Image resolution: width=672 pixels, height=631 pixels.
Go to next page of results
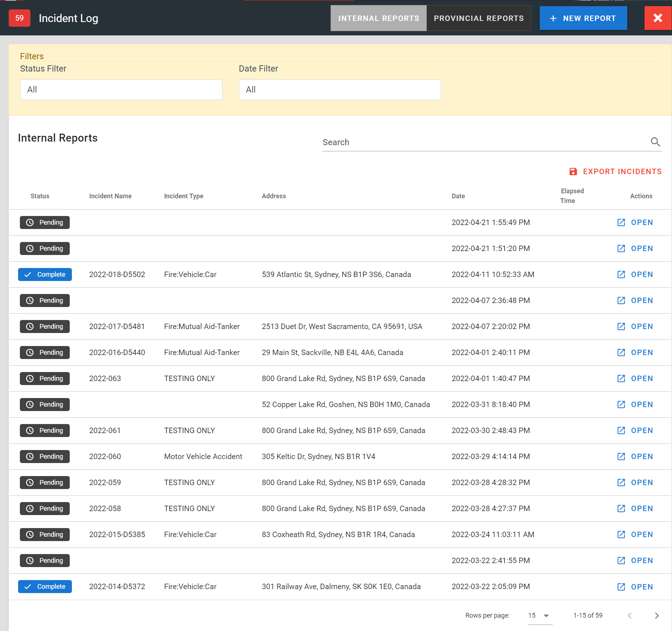656,615
